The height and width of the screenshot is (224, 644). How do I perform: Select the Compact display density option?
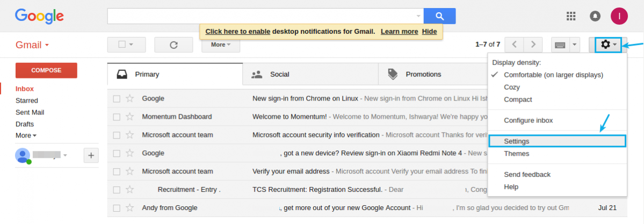pos(517,99)
